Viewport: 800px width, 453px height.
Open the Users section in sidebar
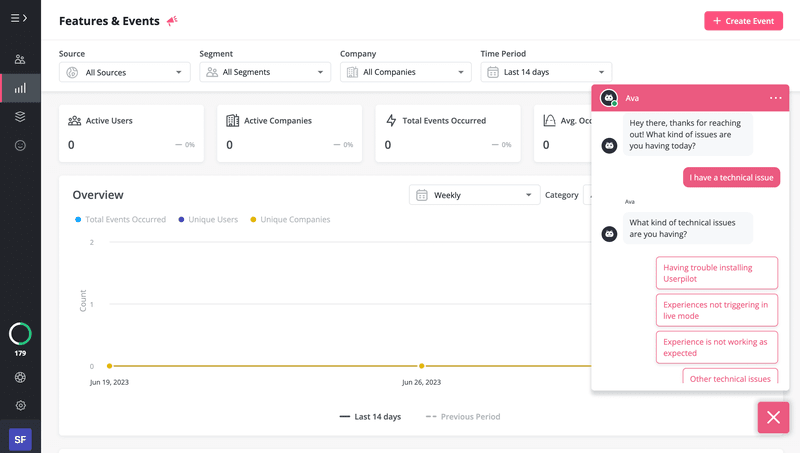[20, 59]
